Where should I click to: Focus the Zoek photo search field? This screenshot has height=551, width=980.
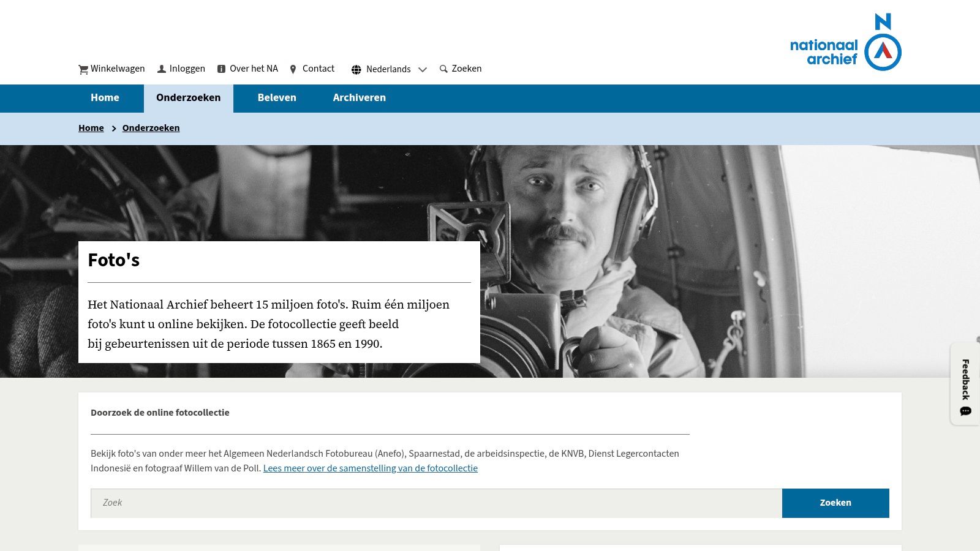click(436, 503)
